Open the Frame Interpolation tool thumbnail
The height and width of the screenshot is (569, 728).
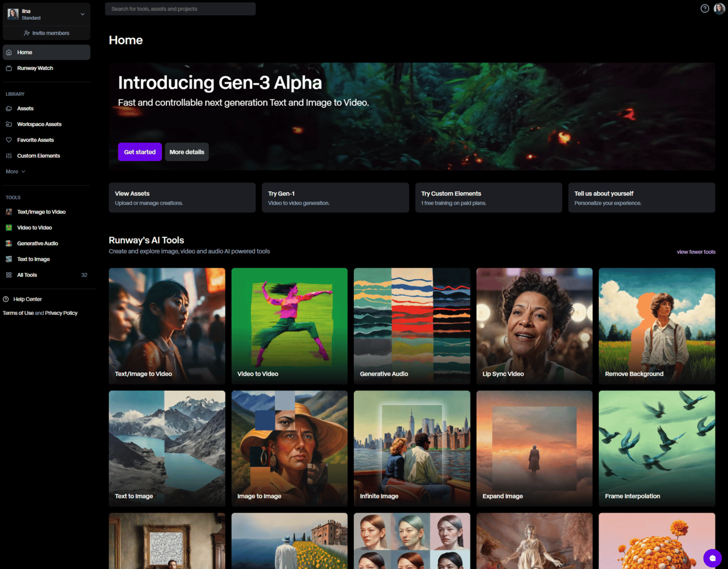point(657,449)
